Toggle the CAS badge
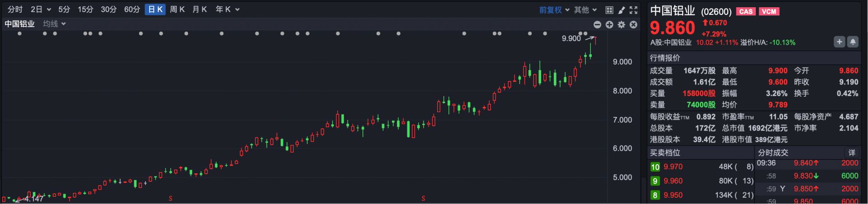Viewport: 868px width, 204px height. pos(745,12)
